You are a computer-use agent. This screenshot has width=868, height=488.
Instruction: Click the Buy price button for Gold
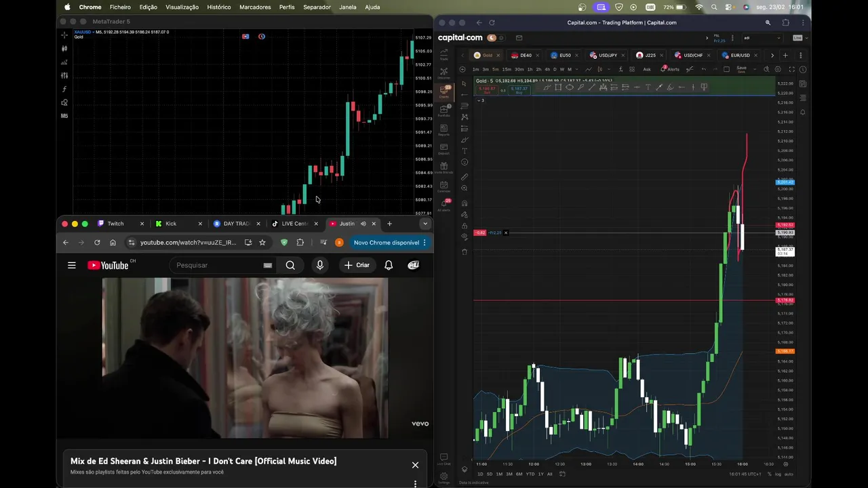tap(519, 89)
